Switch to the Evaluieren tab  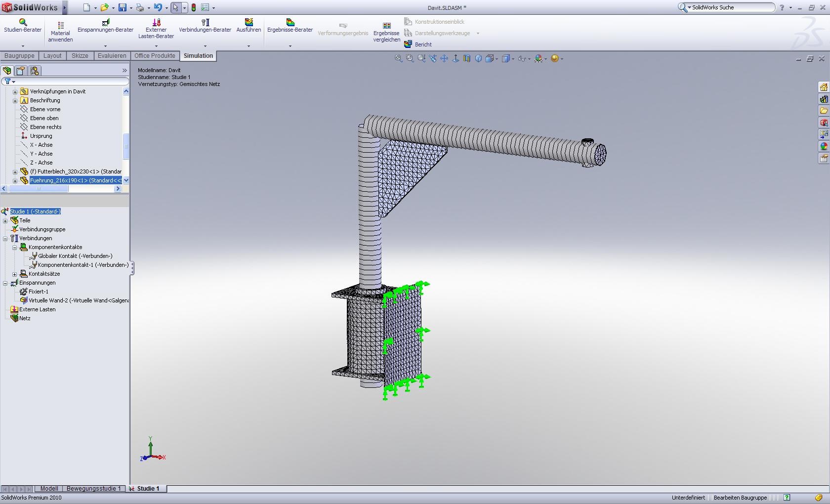112,56
